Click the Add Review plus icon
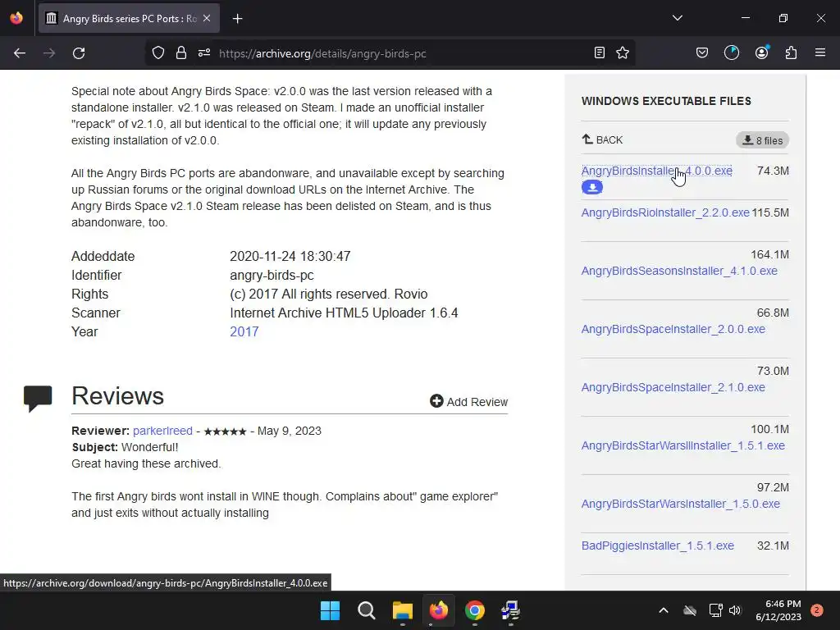This screenshot has height=630, width=840. [x=436, y=400]
